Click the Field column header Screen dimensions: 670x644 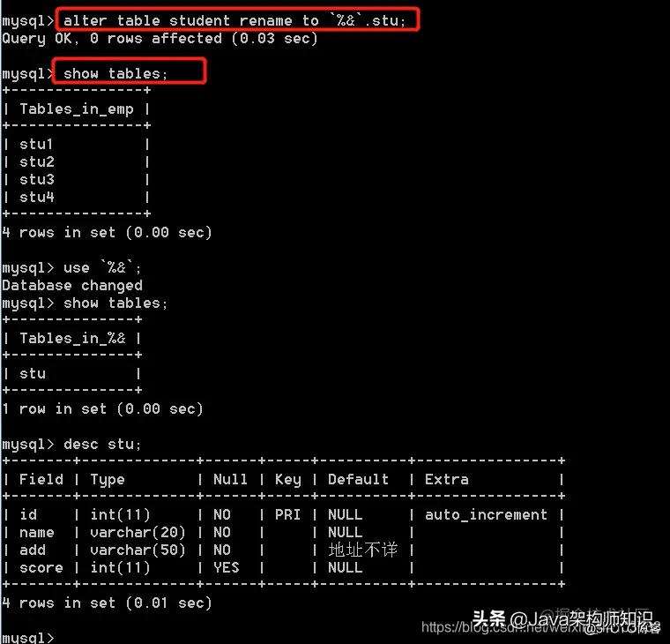tap(41, 479)
